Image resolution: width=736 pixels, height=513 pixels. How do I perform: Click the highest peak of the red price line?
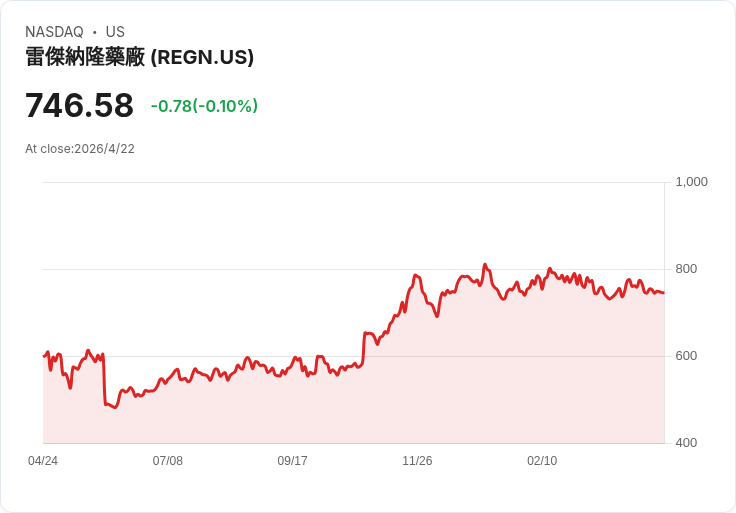[x=485, y=265]
